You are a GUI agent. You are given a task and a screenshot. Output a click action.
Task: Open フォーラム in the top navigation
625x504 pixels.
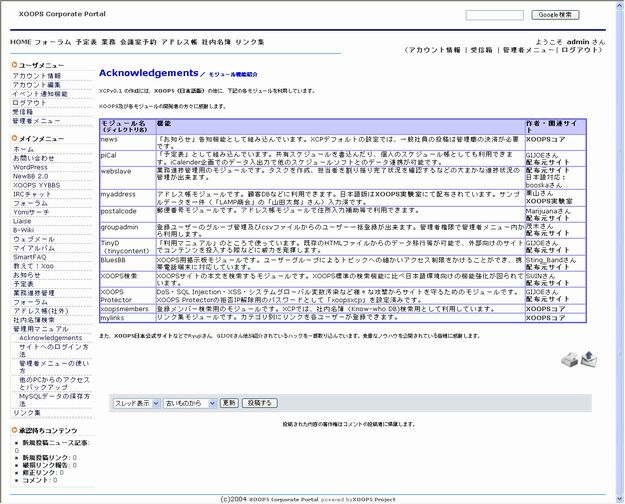pyautogui.click(x=53, y=42)
